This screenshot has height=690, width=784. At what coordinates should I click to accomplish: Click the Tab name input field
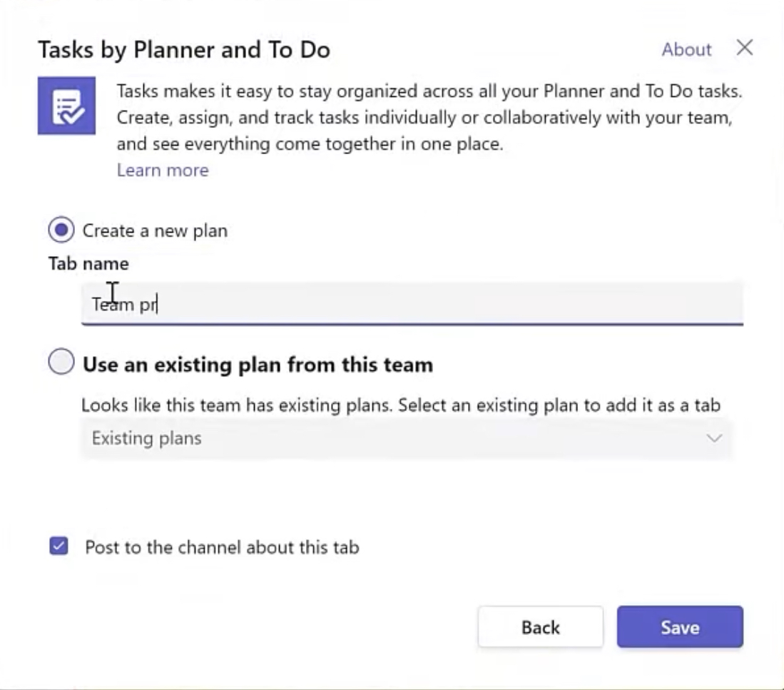412,304
